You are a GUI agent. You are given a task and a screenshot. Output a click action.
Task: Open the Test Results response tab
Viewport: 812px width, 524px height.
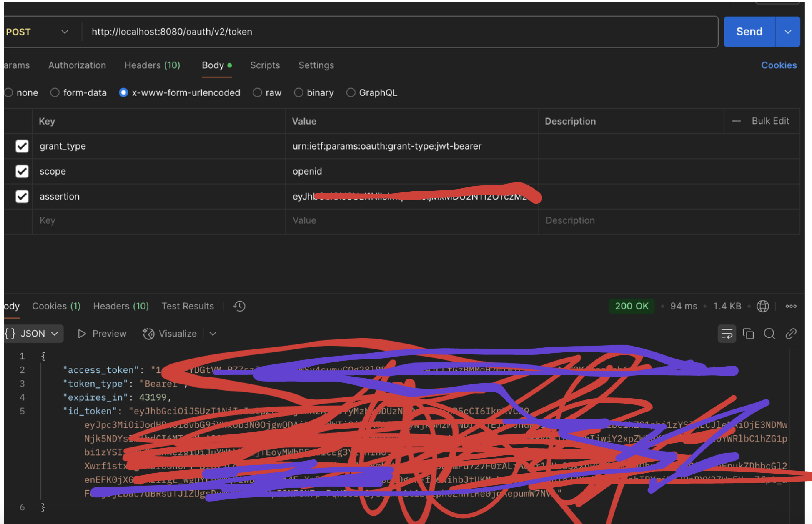(x=188, y=306)
